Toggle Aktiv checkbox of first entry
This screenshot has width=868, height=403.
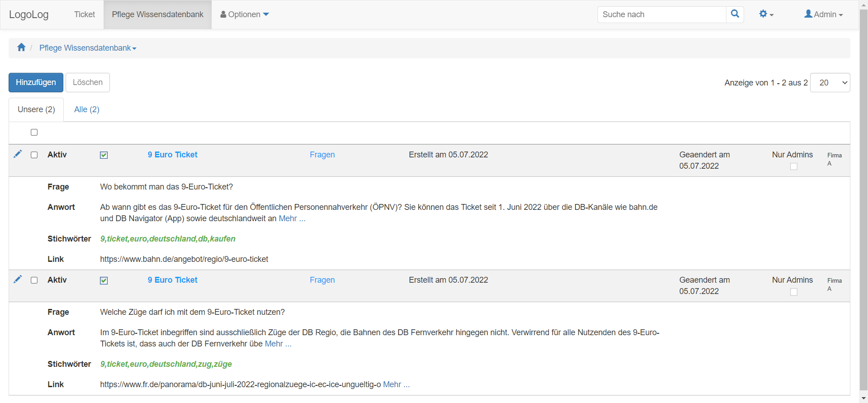click(104, 155)
